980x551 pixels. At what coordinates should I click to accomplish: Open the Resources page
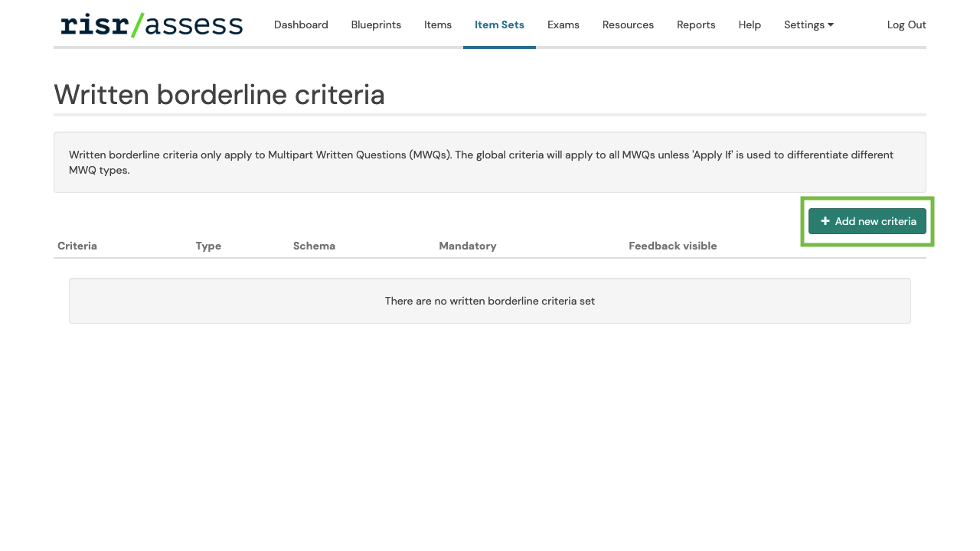(628, 24)
